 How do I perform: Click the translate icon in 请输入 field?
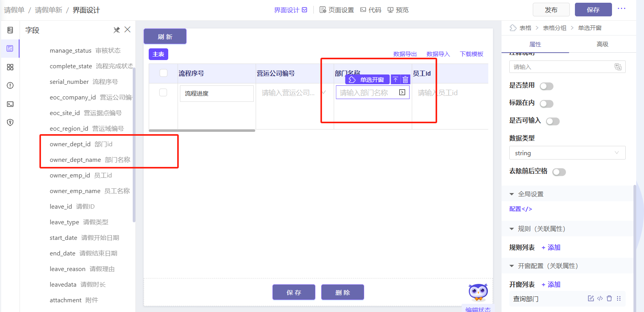pyautogui.click(x=618, y=67)
